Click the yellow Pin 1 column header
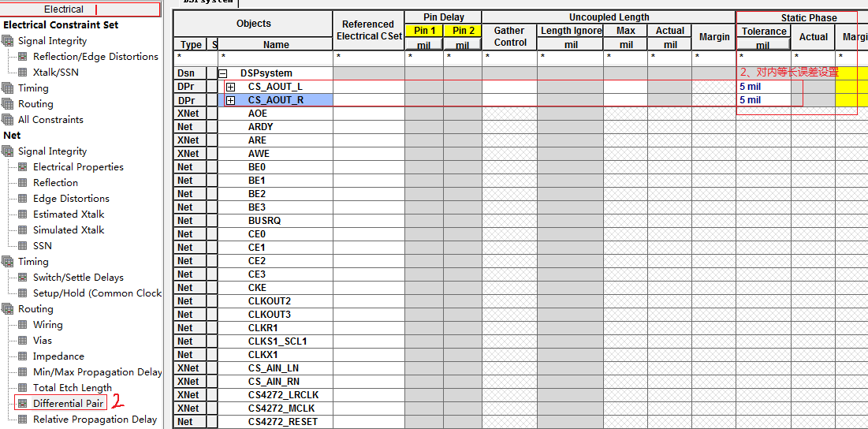 point(424,31)
